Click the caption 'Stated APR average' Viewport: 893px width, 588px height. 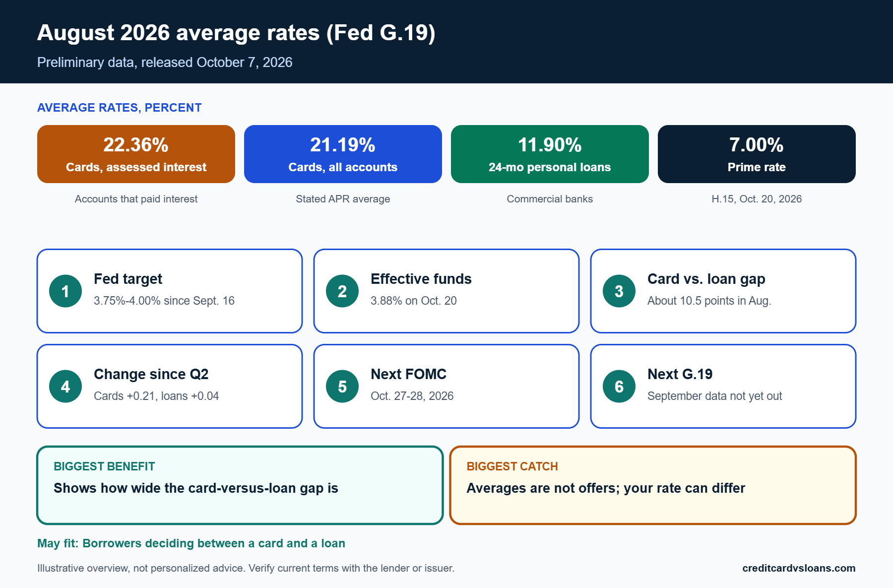(343, 199)
